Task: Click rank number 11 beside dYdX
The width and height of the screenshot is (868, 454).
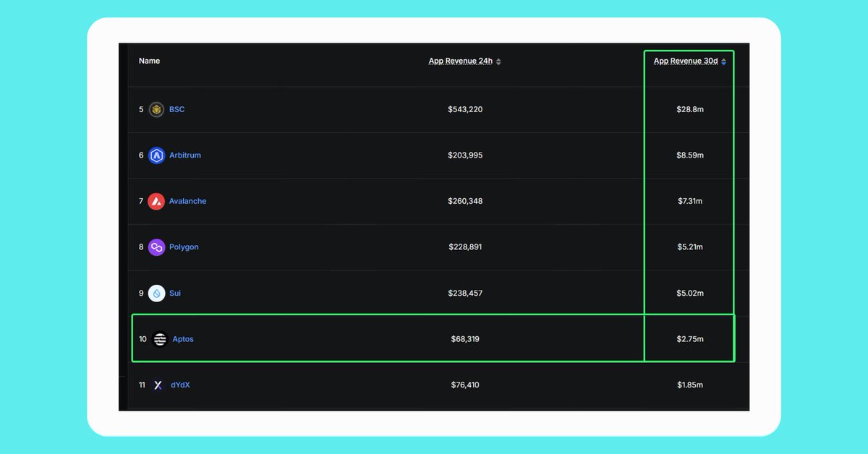Action: click(142, 385)
